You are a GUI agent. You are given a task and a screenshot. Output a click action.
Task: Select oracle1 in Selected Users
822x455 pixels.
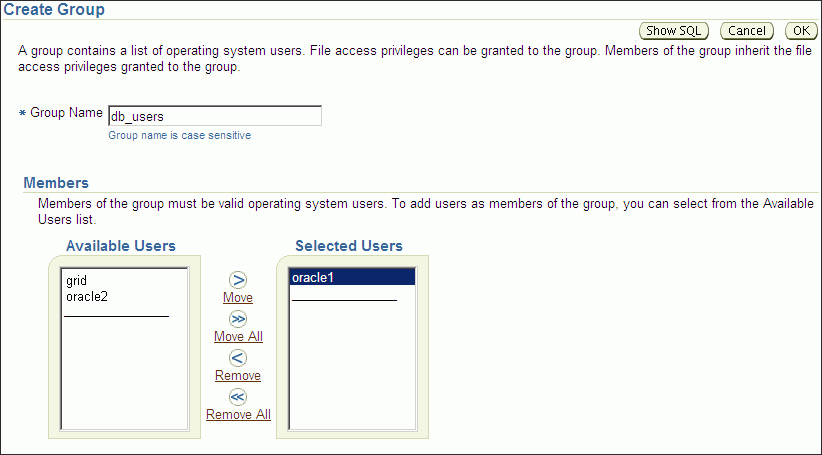coord(313,278)
